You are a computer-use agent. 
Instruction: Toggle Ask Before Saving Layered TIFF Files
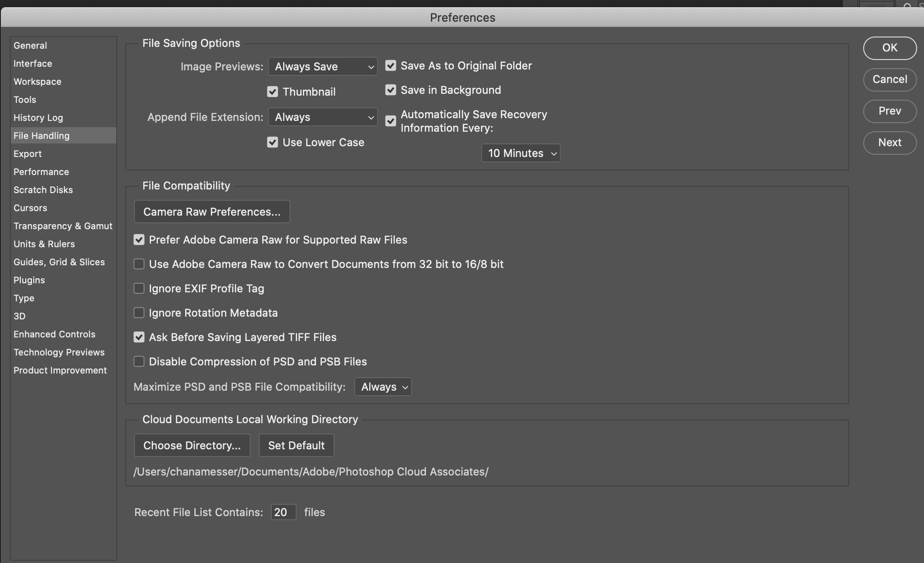coord(139,337)
